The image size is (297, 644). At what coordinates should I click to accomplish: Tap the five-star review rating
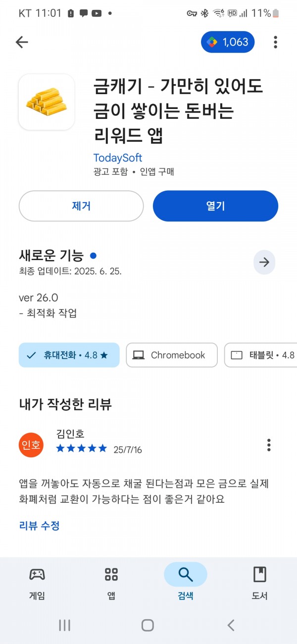[x=82, y=449]
